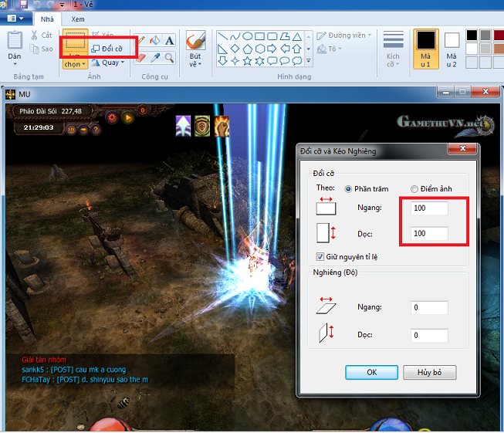Viewport: 504px width, 433px height.
Task: Choose the Rectangle shape
Action: [x=259, y=36]
